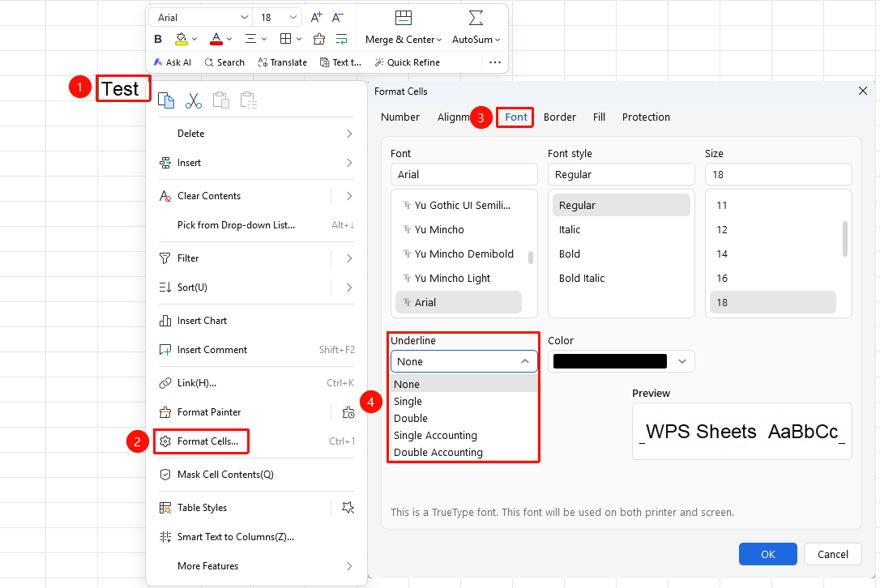Click the black font color swatch
880x588 pixels.
coord(610,361)
